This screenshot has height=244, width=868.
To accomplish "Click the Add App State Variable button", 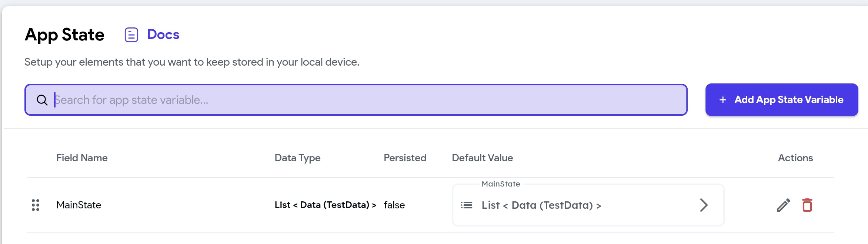I will point(781,100).
